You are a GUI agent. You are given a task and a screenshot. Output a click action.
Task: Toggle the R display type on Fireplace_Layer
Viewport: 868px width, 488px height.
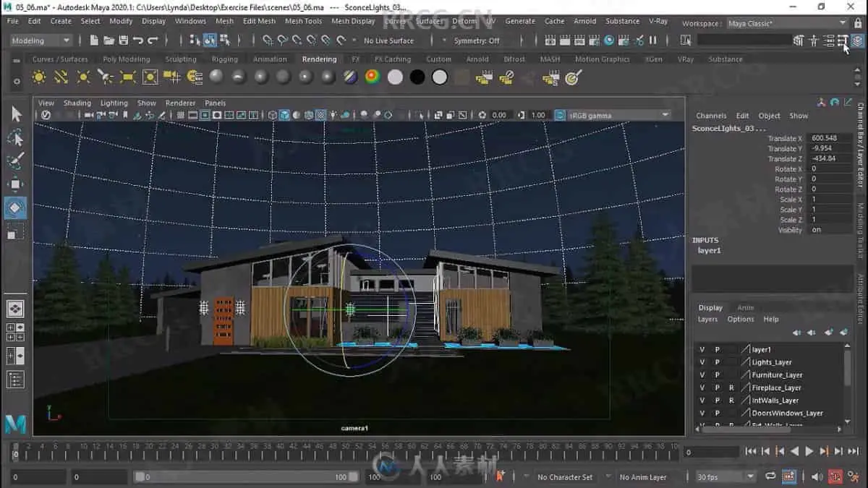click(731, 388)
